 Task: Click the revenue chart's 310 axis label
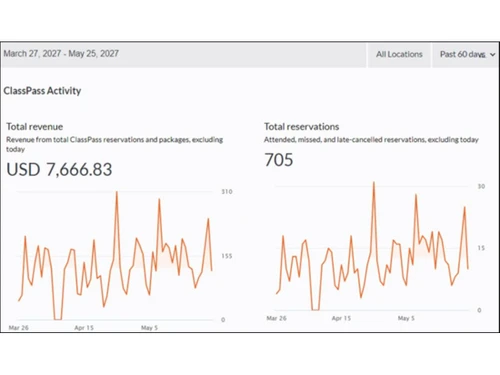point(227,192)
